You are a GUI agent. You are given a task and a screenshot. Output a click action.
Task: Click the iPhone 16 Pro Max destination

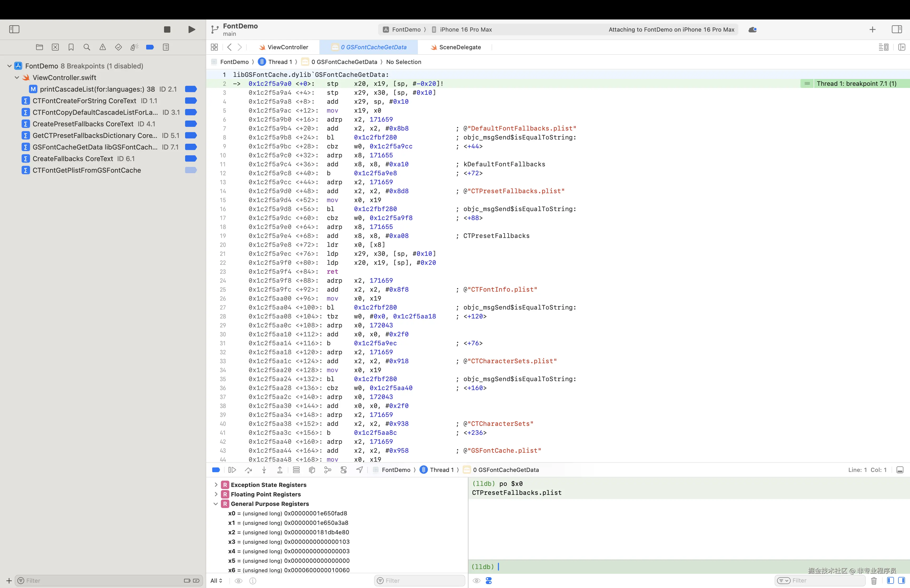coord(465,29)
